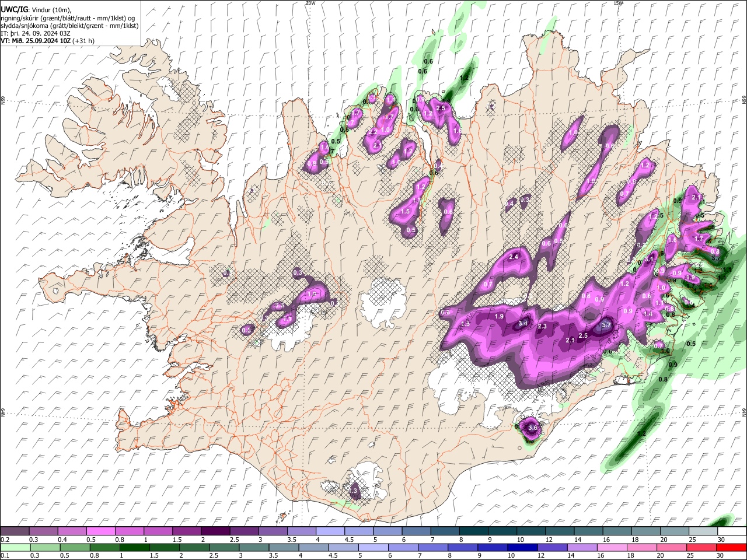This screenshot has width=747, height=560.
Task: Click the '0.1' label under the lower legend row
Action: 5,555
